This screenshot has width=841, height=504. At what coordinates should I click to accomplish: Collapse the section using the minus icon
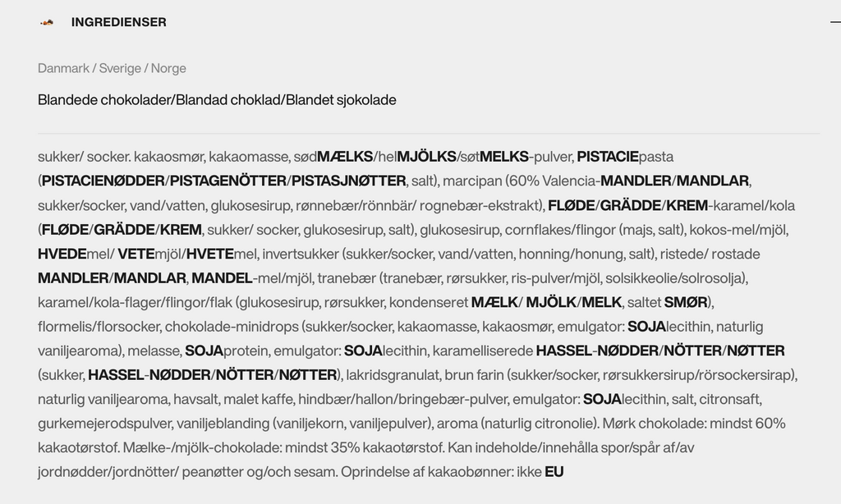click(x=835, y=22)
